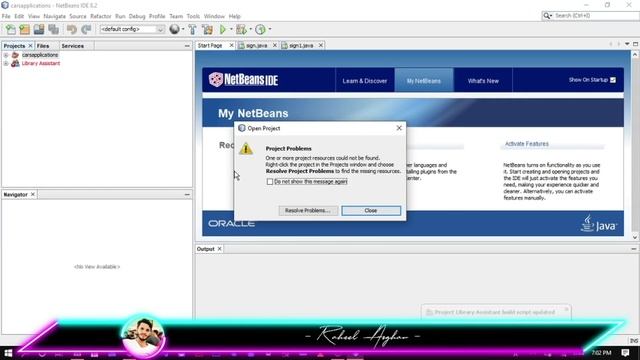Open the Run Project dropdown arrow

[231, 29]
